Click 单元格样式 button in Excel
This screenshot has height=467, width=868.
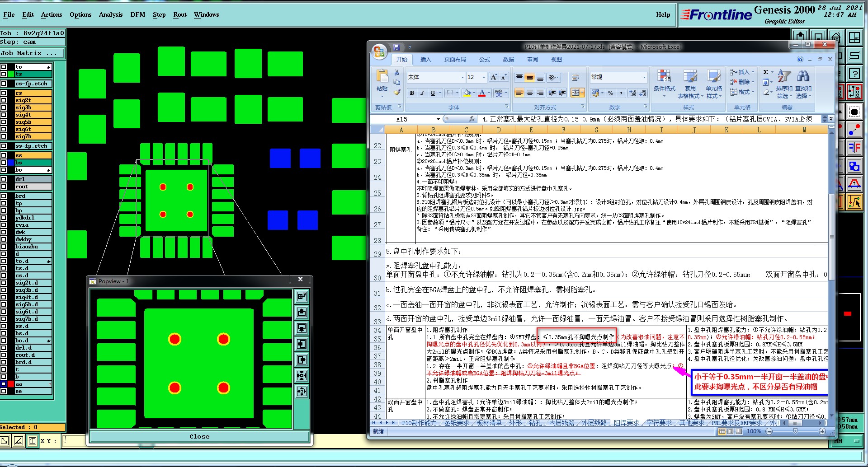[713, 84]
